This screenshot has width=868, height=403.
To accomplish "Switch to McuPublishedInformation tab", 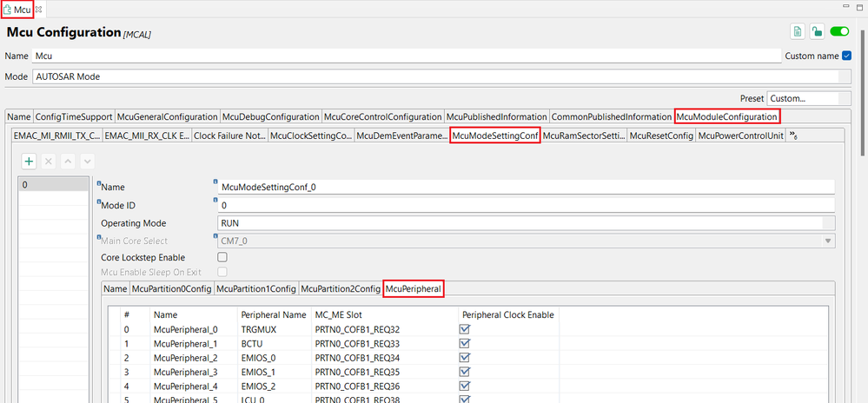I will coord(496,116).
